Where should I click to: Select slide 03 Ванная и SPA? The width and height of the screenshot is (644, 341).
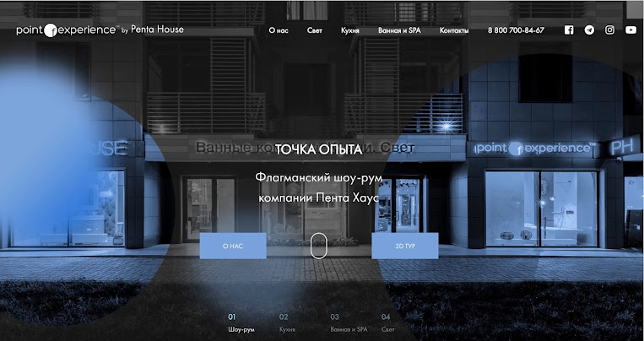349,323
